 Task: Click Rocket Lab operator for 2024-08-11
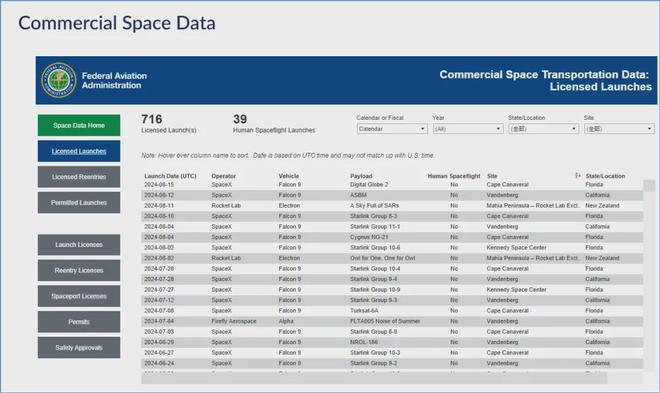226,206
